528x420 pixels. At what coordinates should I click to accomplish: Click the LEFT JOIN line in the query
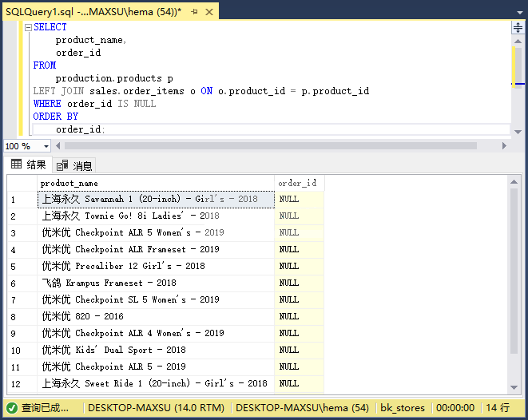(201, 91)
